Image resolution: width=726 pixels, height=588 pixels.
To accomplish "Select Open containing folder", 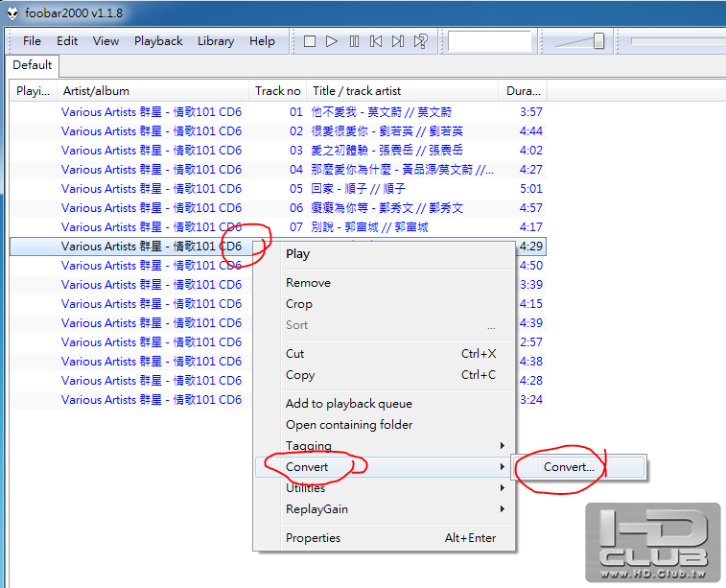I will [x=385, y=425].
